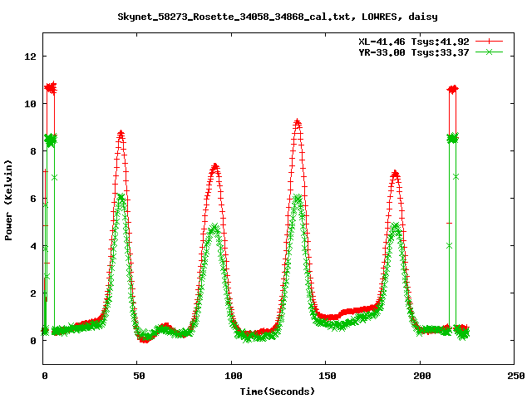This screenshot has width=532, height=399.
Task: Click y-axis tick label 8
Action: tap(33, 151)
